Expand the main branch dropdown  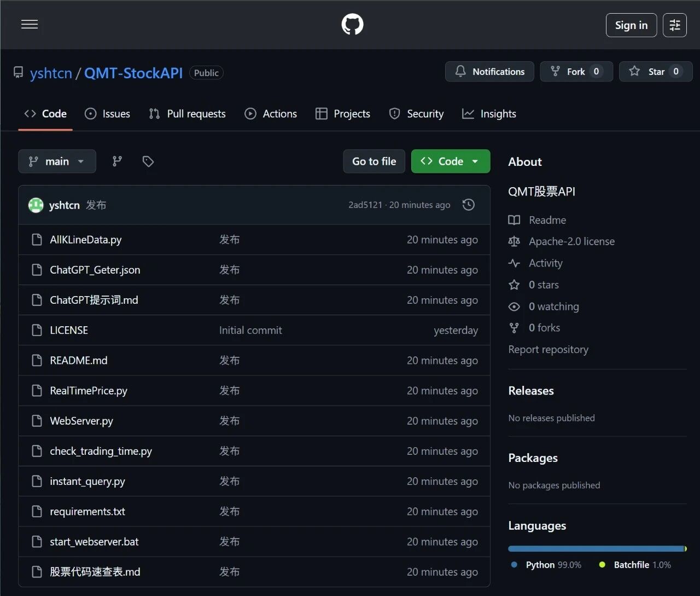click(57, 161)
